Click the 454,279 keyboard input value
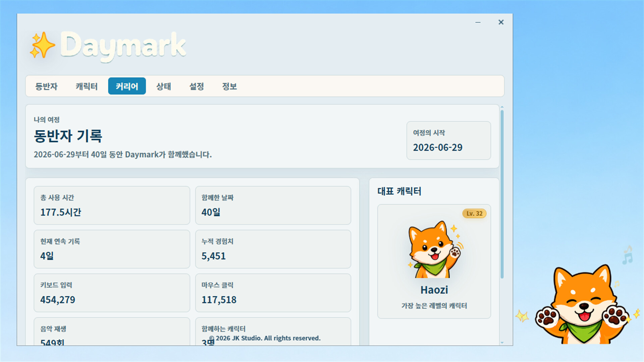 [58, 300]
